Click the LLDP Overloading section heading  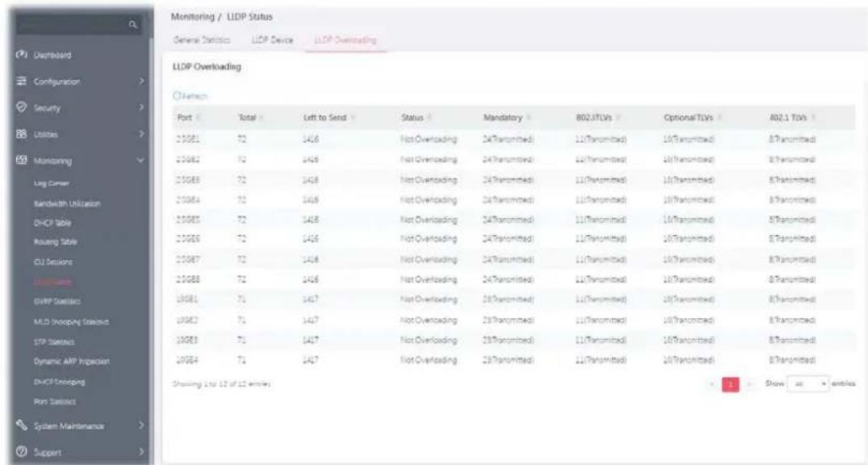click(207, 66)
